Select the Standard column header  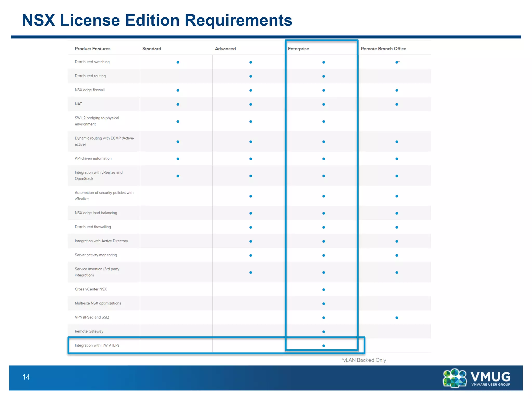(x=152, y=49)
